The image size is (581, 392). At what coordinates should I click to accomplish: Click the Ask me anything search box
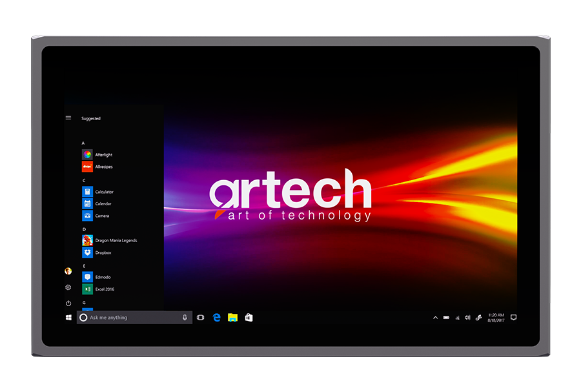(134, 318)
